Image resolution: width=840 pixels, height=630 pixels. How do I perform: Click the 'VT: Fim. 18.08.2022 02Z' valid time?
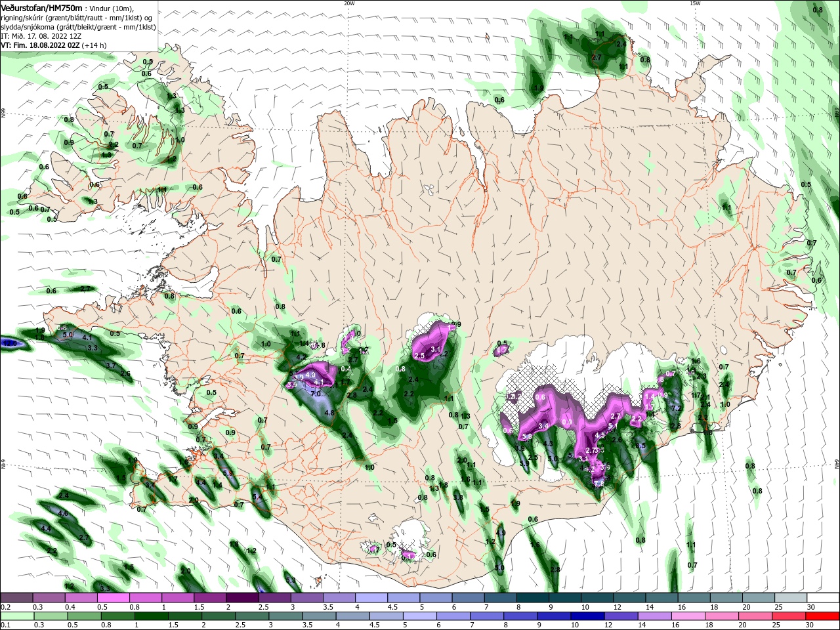41,45
